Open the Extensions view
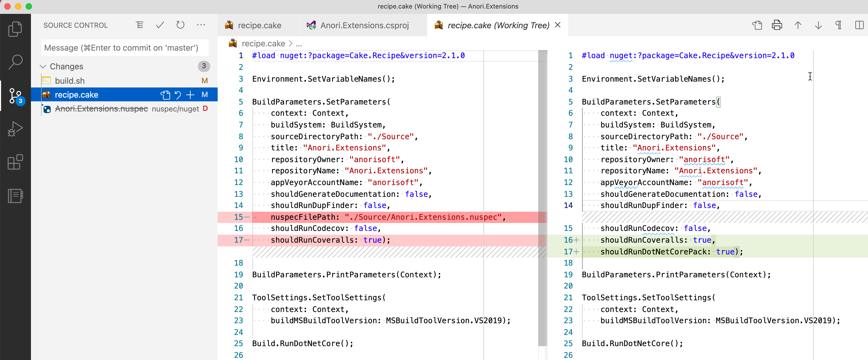Viewport: 868px width, 360px height. (15, 162)
